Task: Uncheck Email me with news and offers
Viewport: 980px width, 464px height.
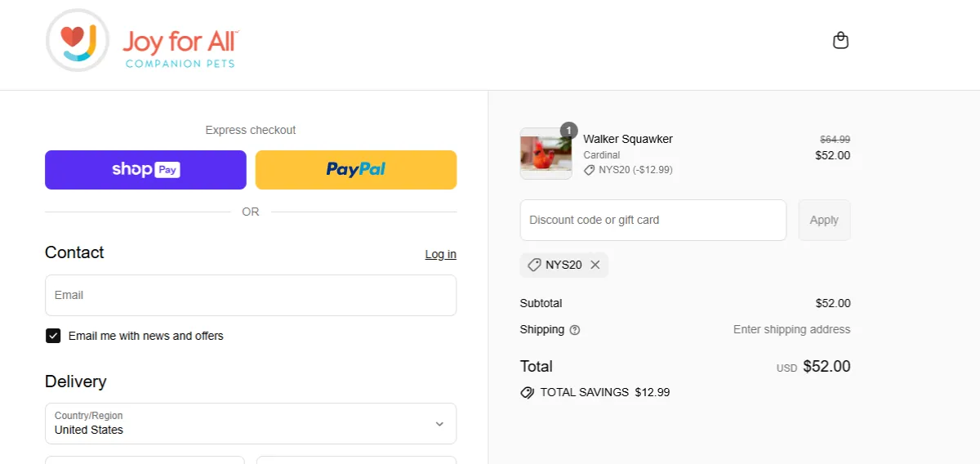Action: tap(53, 336)
